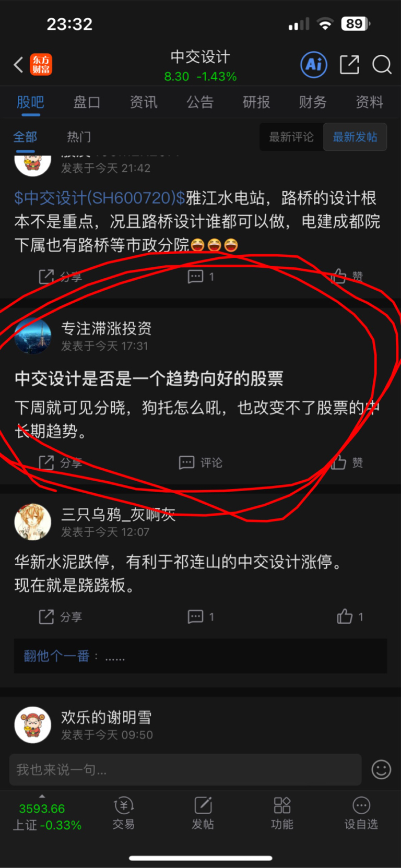Open the AI assistant icon

(314, 65)
